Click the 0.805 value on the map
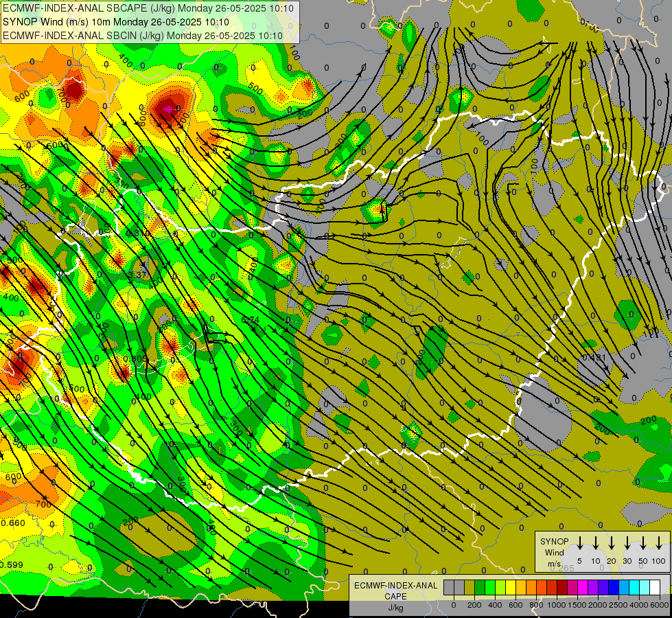Image resolution: width=672 pixels, height=618 pixels. [x=135, y=358]
